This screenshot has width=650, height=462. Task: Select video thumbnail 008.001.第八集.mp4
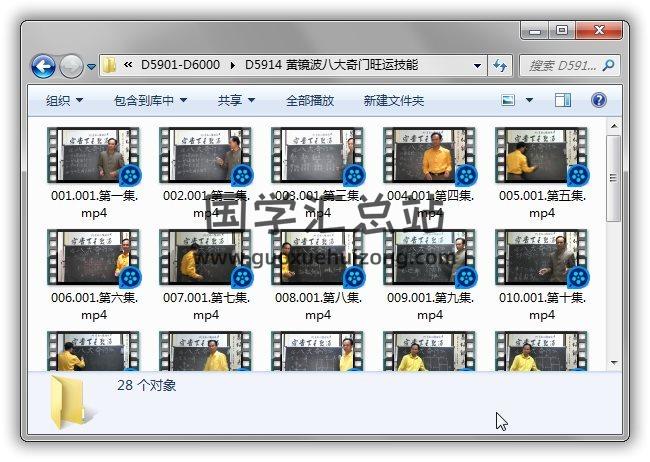[x=318, y=258]
